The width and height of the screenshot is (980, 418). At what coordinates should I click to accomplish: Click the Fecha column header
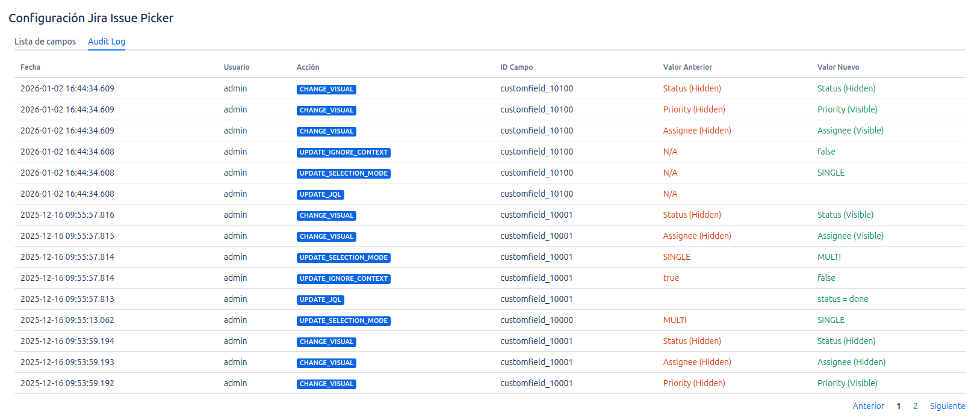pyautogui.click(x=30, y=67)
